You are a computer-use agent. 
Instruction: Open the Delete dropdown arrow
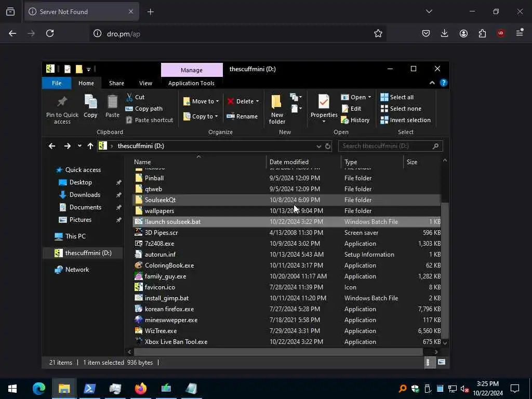pos(257,101)
